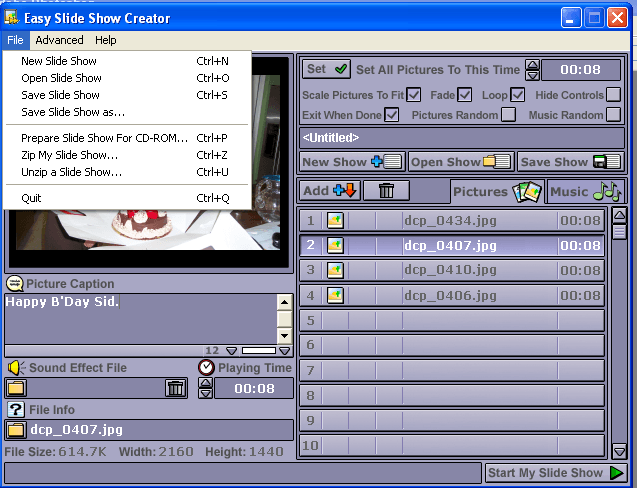Click the 00:08 time of dcp_0407.jpg row
The image size is (637, 488).
(x=580, y=245)
